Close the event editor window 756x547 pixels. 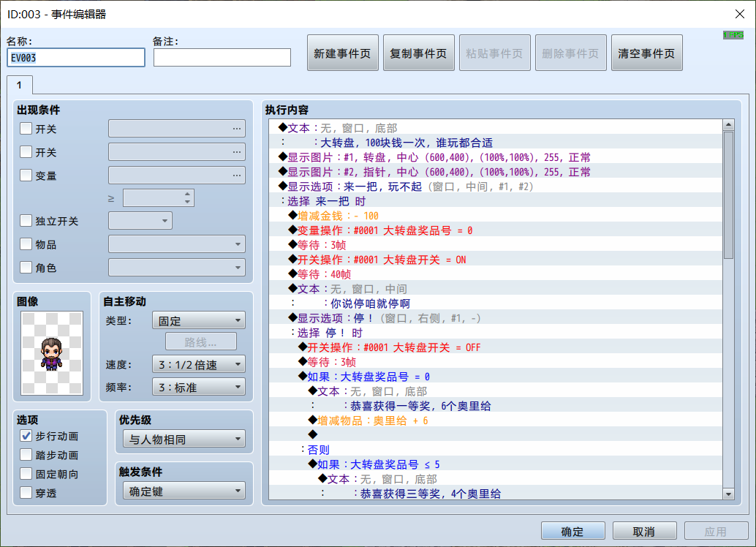pyautogui.click(x=740, y=14)
